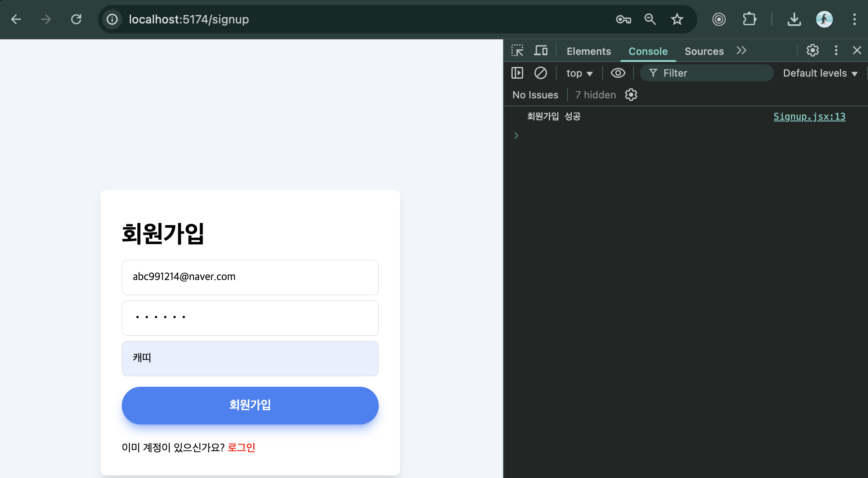This screenshot has height=478, width=868.
Task: Expand more DevTools tabs chevron
Action: [x=741, y=51]
